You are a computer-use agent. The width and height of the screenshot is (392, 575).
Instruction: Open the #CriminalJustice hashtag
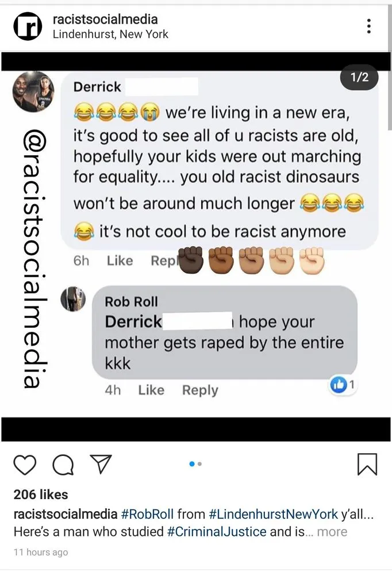(x=217, y=531)
